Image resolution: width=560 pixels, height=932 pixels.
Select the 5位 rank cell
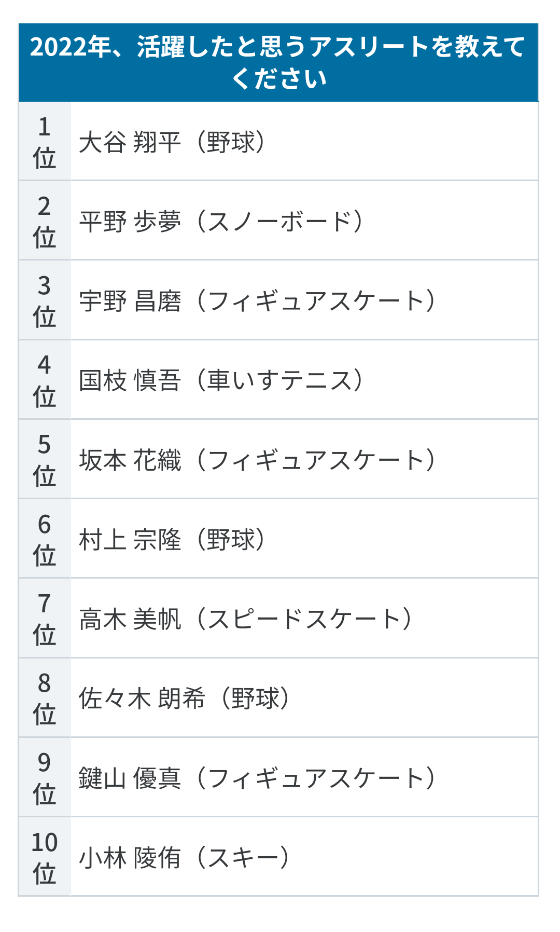pyautogui.click(x=45, y=459)
